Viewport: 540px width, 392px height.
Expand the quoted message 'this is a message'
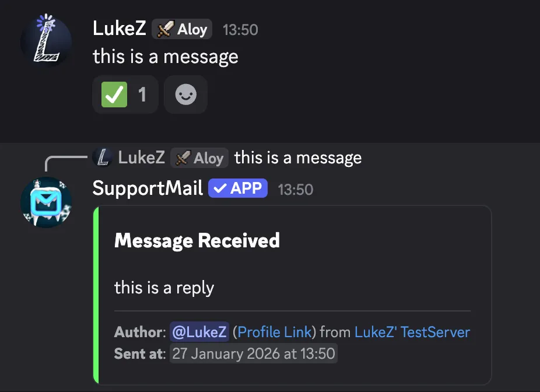click(x=297, y=157)
